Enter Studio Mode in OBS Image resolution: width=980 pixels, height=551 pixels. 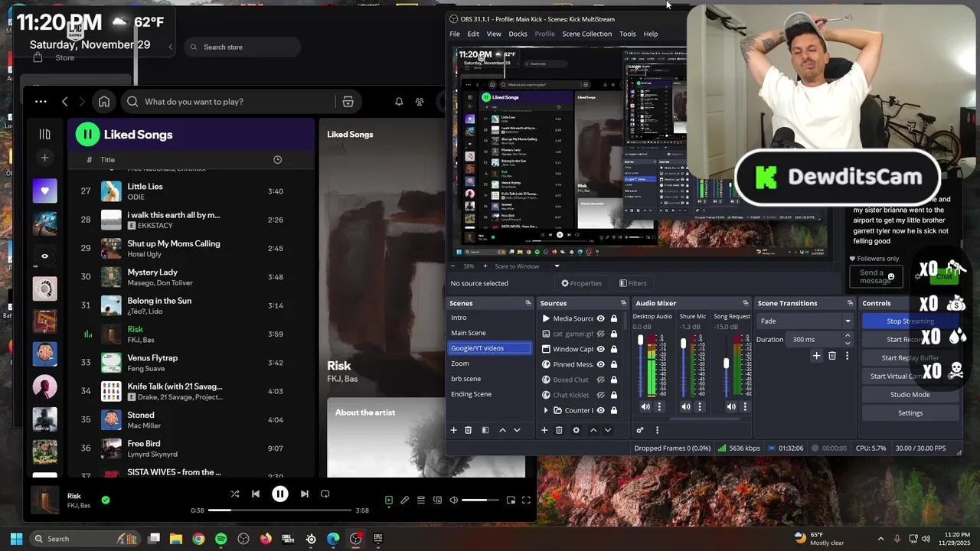(910, 395)
